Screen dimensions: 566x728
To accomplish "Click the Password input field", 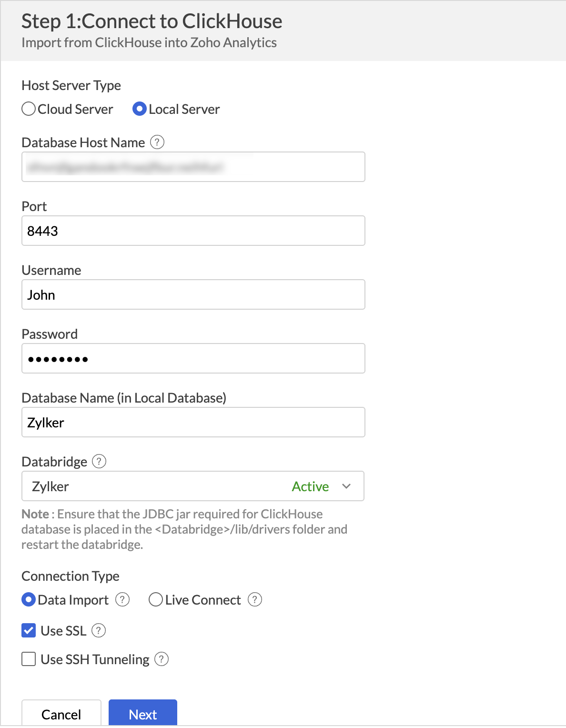I will [193, 358].
